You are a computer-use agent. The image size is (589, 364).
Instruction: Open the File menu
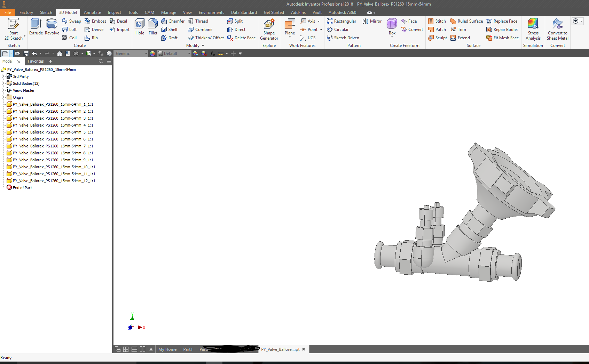pos(8,13)
